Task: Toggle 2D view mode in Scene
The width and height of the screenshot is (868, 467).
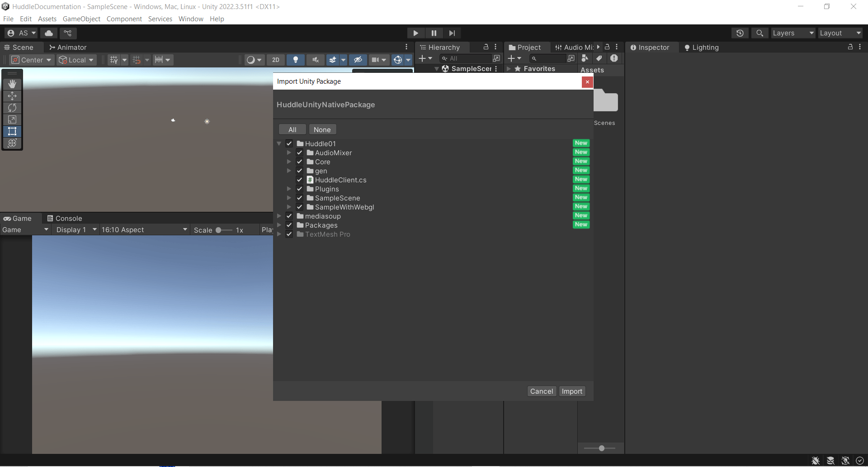Action: 275,60
